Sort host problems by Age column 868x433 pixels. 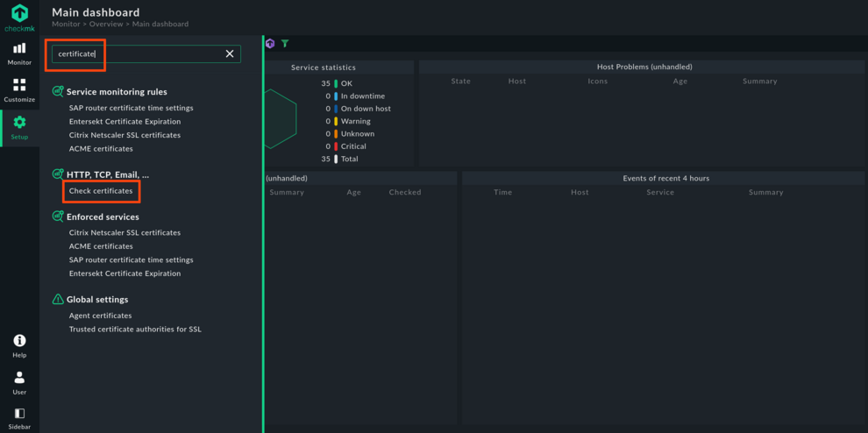click(x=679, y=81)
